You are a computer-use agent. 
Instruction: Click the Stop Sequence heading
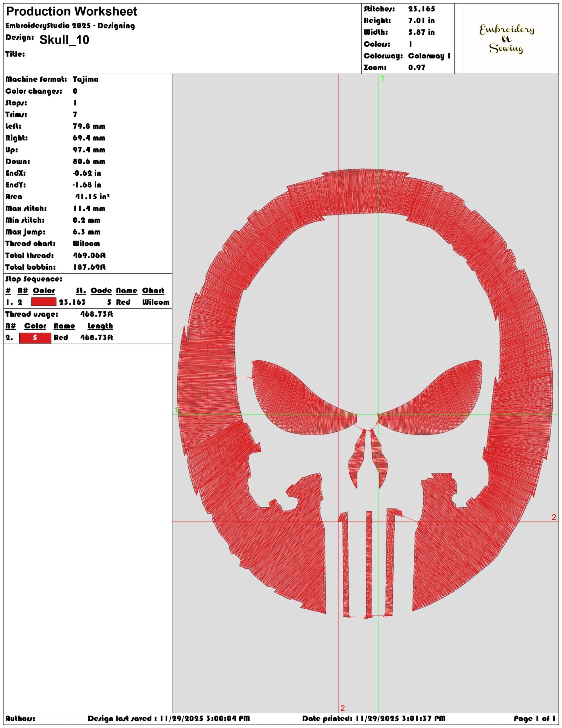pos(34,279)
